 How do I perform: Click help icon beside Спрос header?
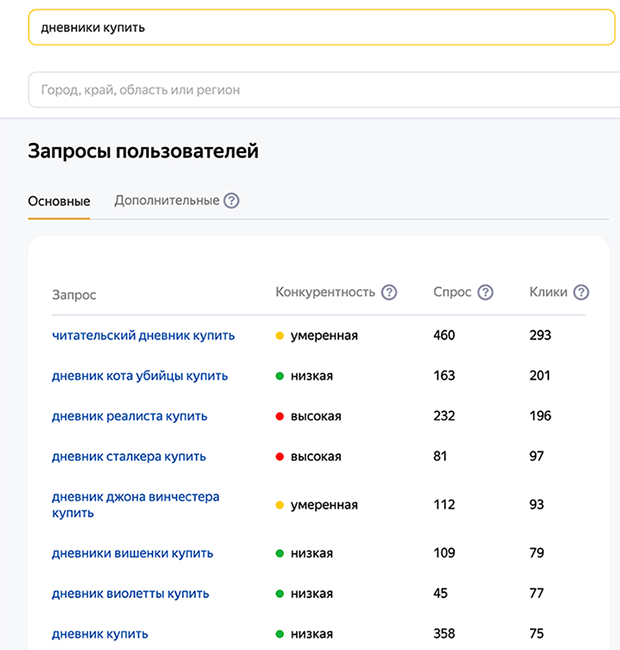pyautogui.click(x=485, y=293)
